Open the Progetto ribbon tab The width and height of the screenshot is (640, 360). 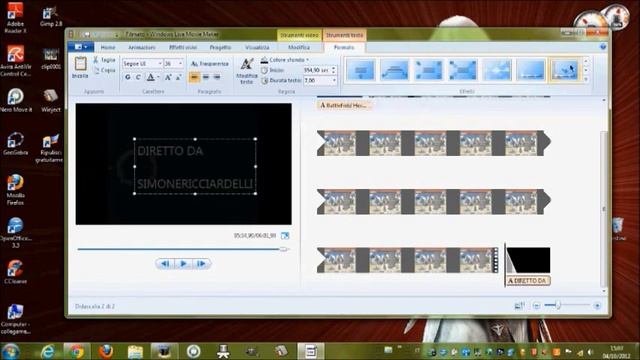pyautogui.click(x=220, y=47)
